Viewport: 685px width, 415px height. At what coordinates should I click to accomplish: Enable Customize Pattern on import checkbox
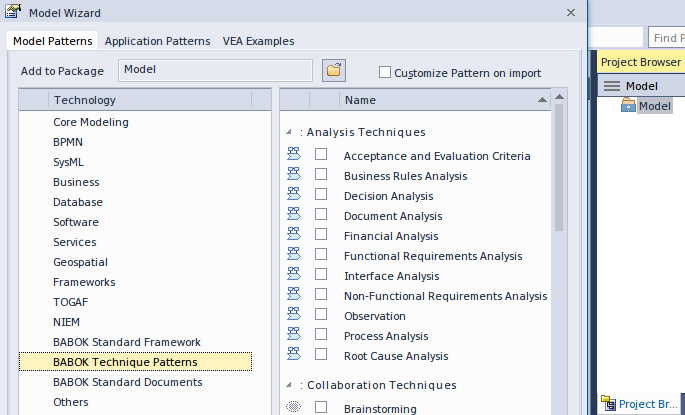(x=385, y=72)
